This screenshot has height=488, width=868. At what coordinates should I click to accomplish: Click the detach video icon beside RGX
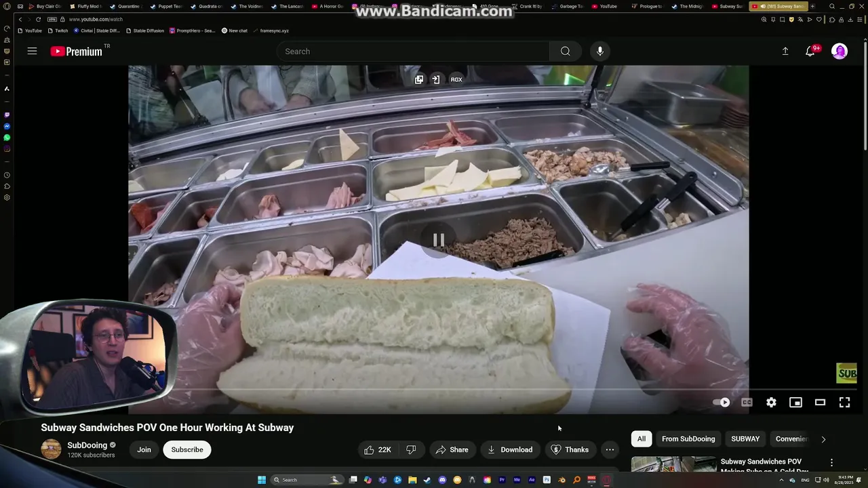436,79
